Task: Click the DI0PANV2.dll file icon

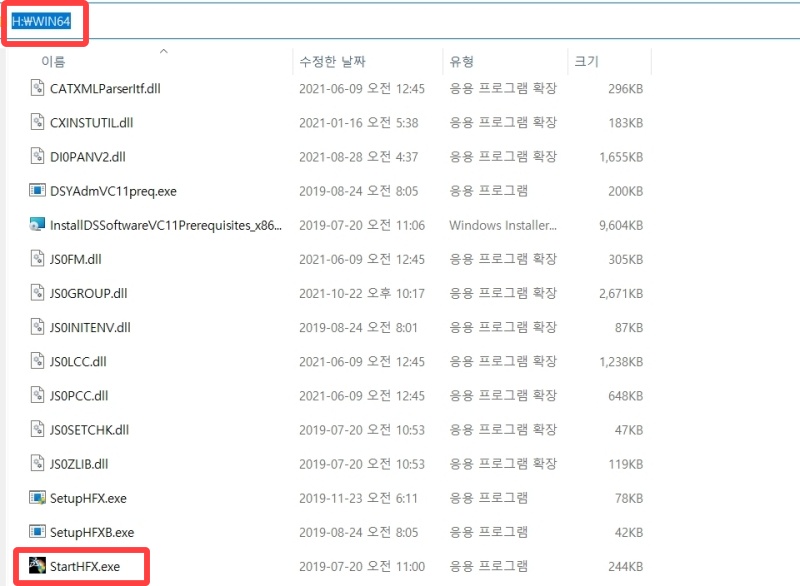Action: [37, 156]
